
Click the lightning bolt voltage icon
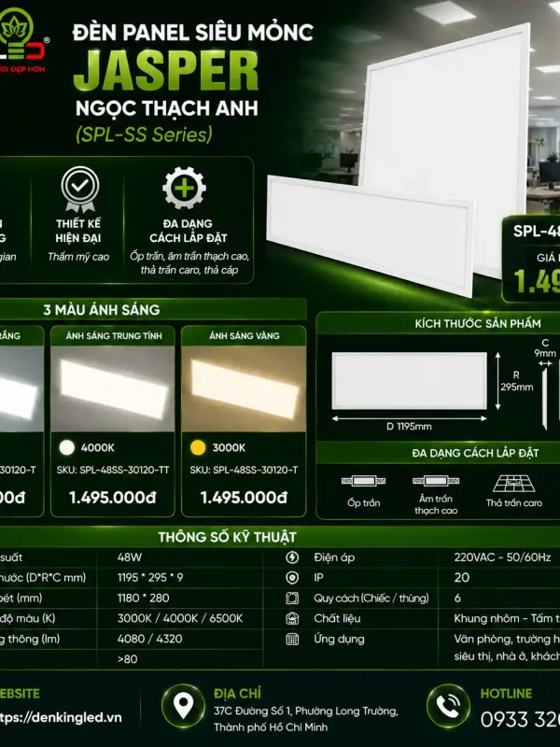coord(292,557)
